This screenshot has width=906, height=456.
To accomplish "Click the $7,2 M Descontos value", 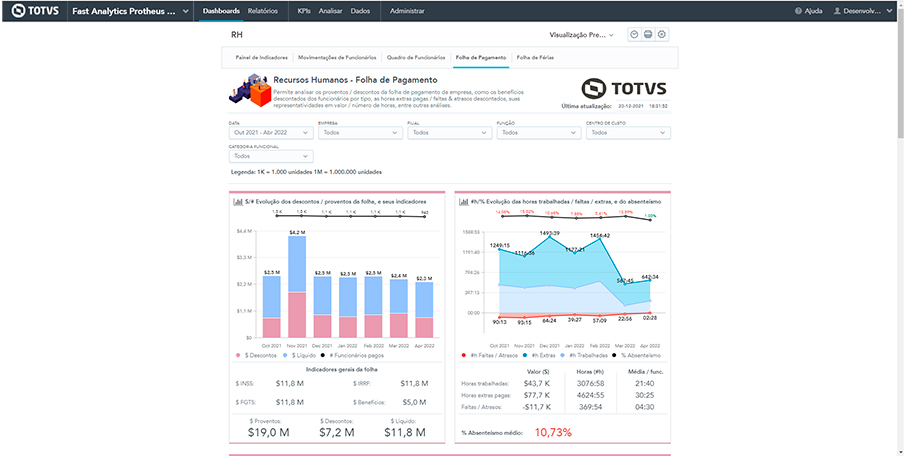I will coord(336,432).
